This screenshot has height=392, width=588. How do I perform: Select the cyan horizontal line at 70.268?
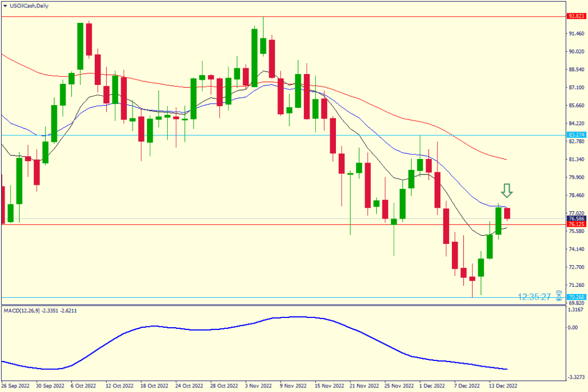click(287, 297)
